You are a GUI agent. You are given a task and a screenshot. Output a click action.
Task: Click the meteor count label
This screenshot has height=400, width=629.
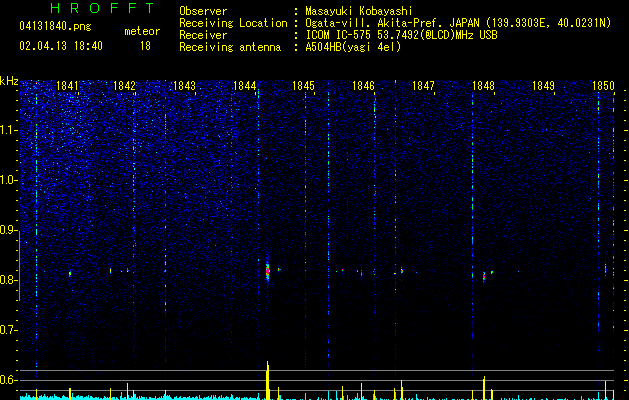[x=142, y=31]
